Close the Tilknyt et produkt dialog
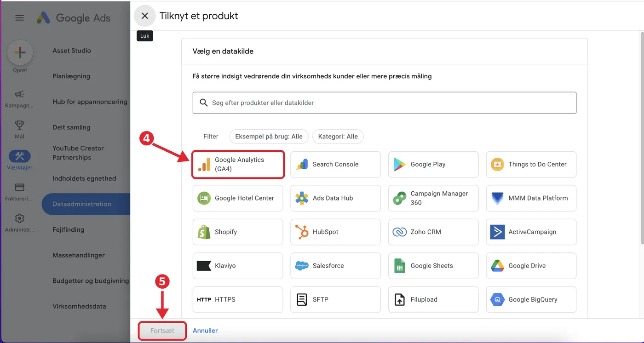The height and width of the screenshot is (343, 644). (145, 16)
